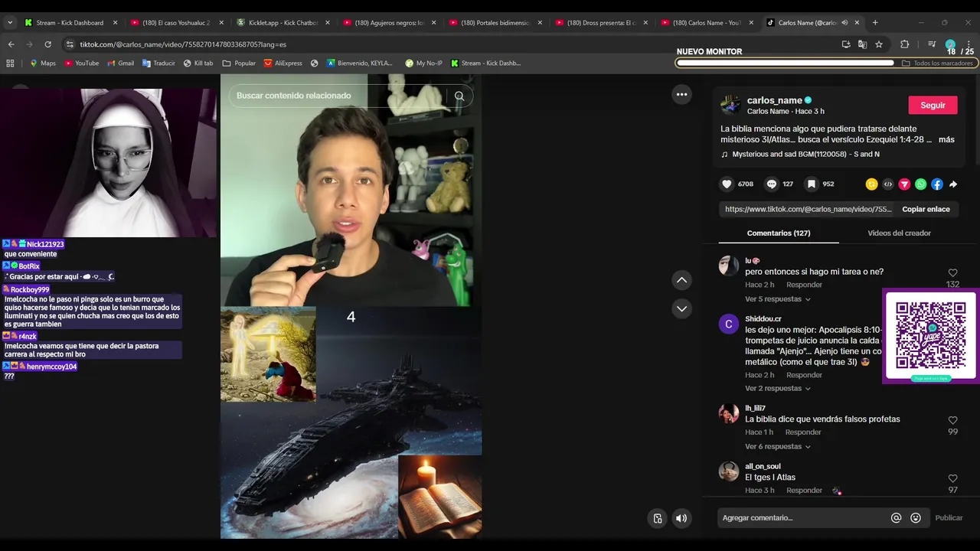This screenshot has height=551, width=980.
Task: Like the comment by lh_lili7
Action: point(952,420)
